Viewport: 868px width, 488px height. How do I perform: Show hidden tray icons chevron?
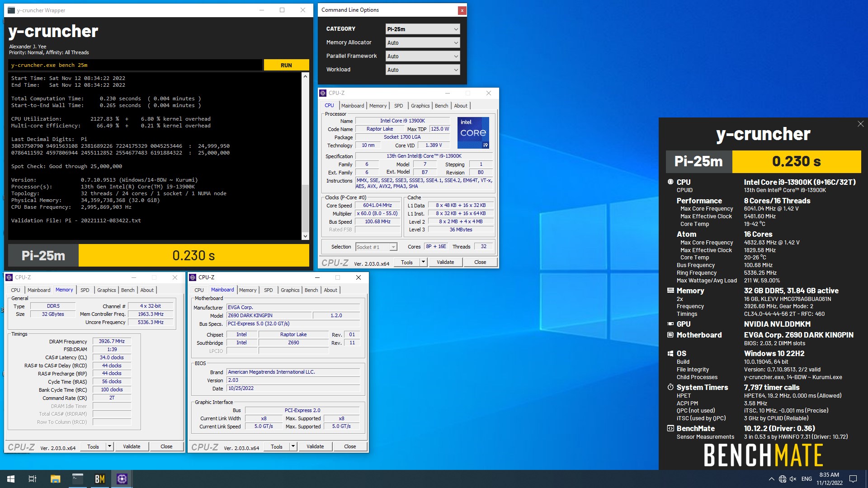coord(771,479)
